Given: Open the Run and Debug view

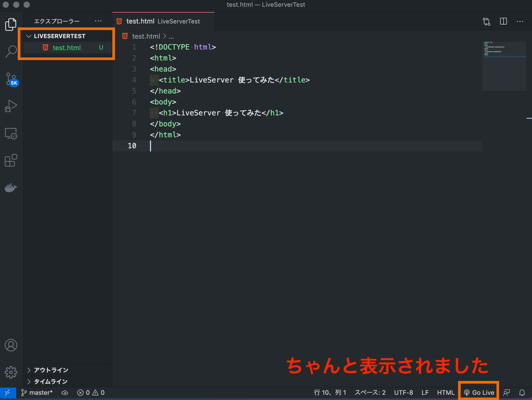Looking at the screenshot, I should tap(11, 106).
